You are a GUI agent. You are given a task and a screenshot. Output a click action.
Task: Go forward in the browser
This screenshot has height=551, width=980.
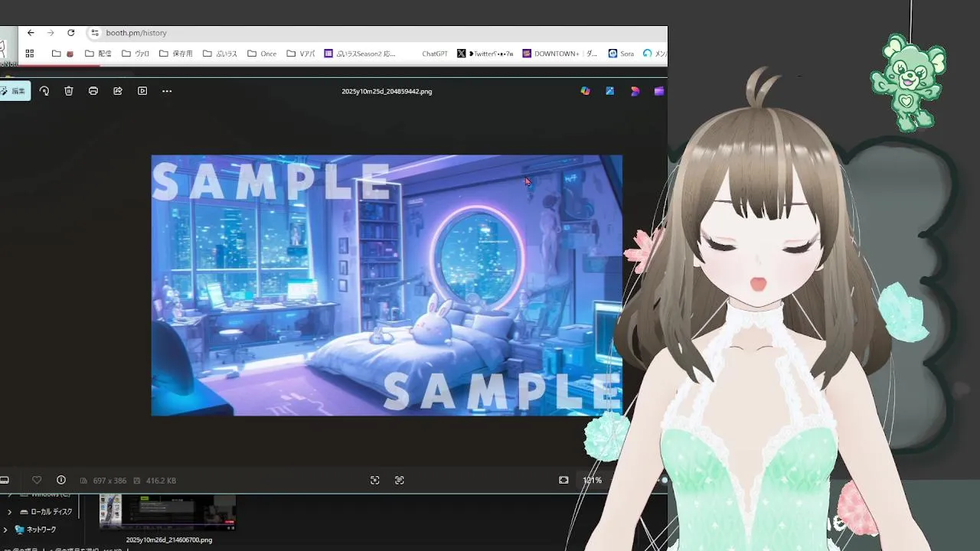(x=51, y=33)
